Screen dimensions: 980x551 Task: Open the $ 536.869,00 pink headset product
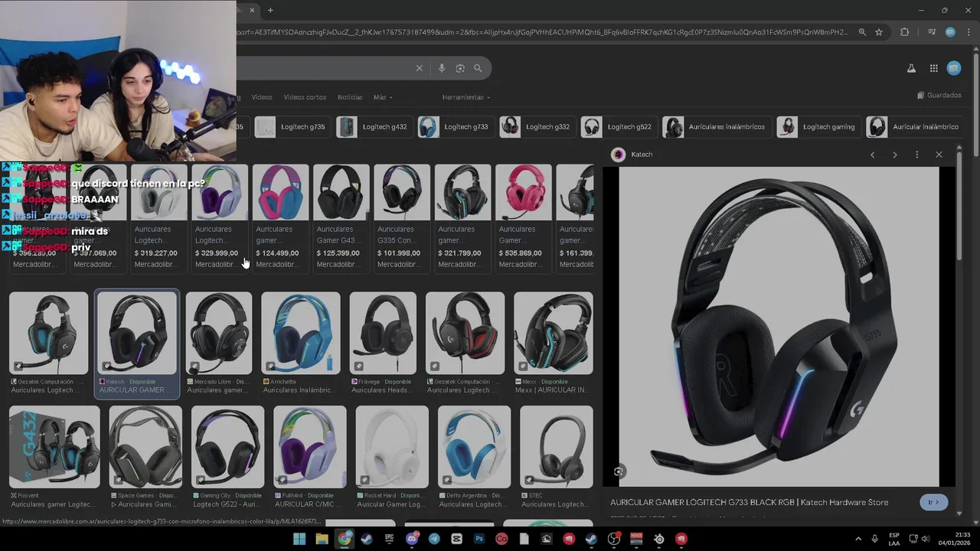click(523, 217)
